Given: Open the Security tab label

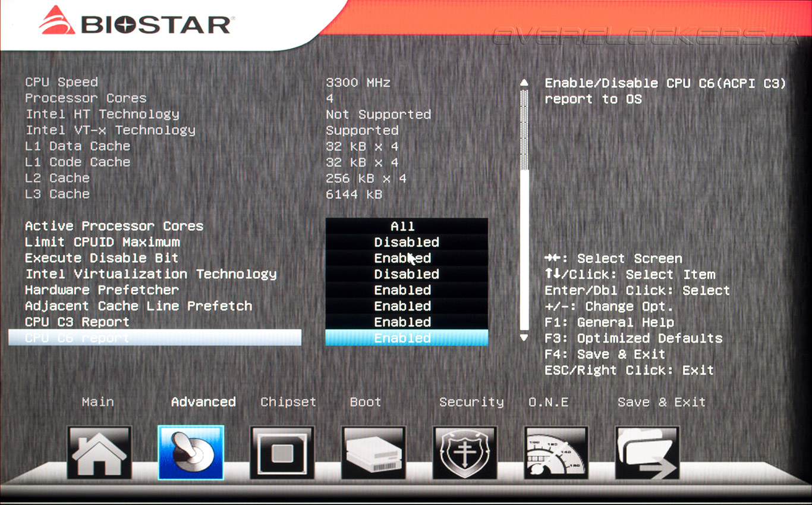Looking at the screenshot, I should (x=471, y=402).
